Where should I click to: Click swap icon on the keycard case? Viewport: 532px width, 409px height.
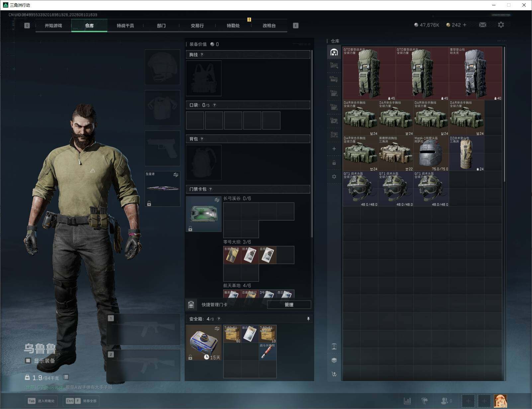217,200
